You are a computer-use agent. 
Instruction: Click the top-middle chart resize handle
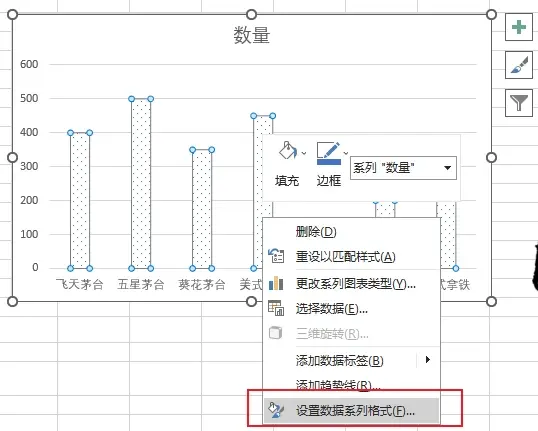(x=252, y=14)
